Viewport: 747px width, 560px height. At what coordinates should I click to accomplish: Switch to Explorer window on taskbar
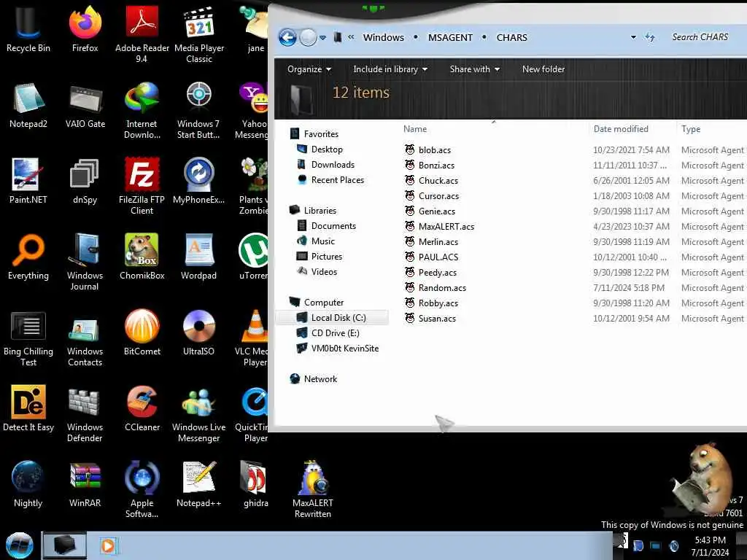pos(64,545)
